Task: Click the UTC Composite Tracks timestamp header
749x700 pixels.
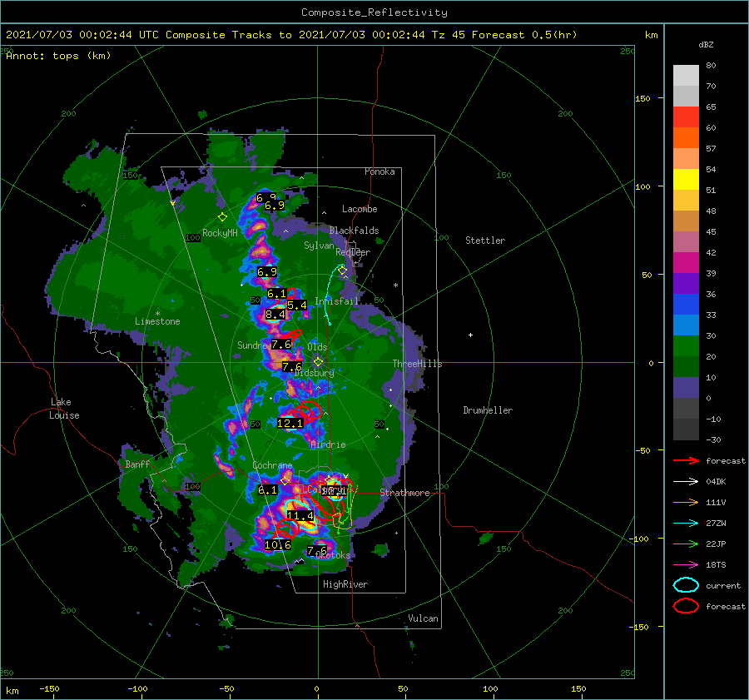Action: pos(291,35)
